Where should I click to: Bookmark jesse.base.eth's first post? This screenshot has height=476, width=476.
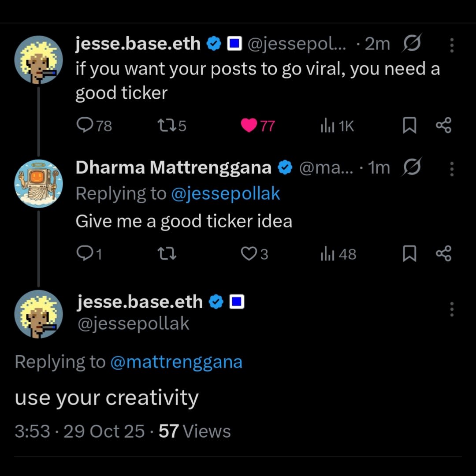click(409, 126)
